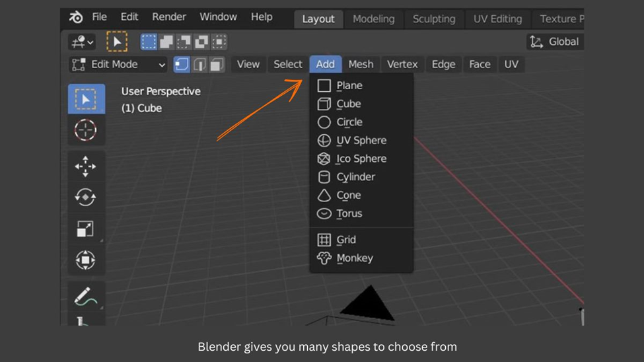
Task: Open the Face menu
Action: click(x=480, y=65)
